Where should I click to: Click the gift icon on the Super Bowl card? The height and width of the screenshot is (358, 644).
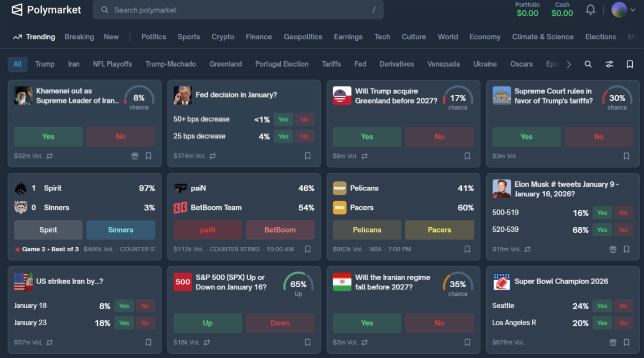[613, 342]
